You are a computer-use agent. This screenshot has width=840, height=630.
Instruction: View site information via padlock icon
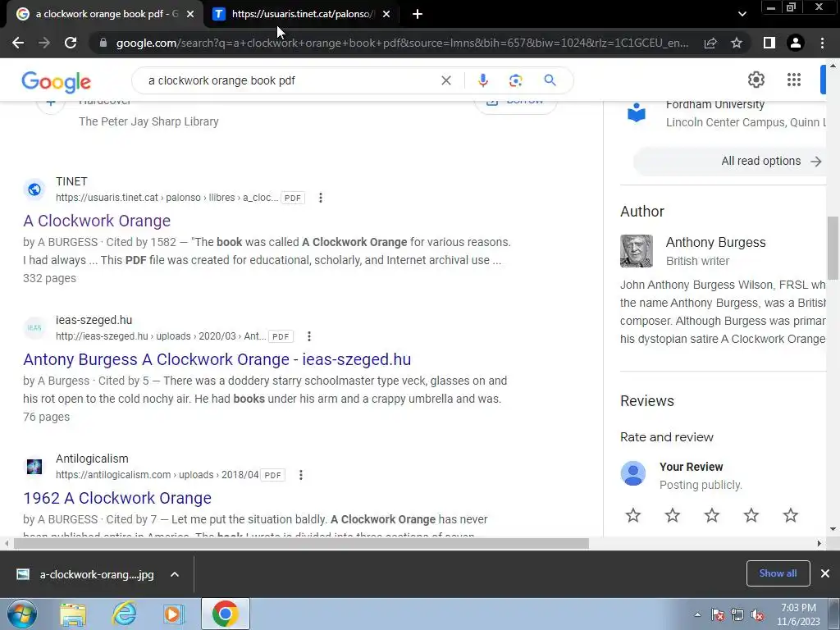[x=103, y=43]
